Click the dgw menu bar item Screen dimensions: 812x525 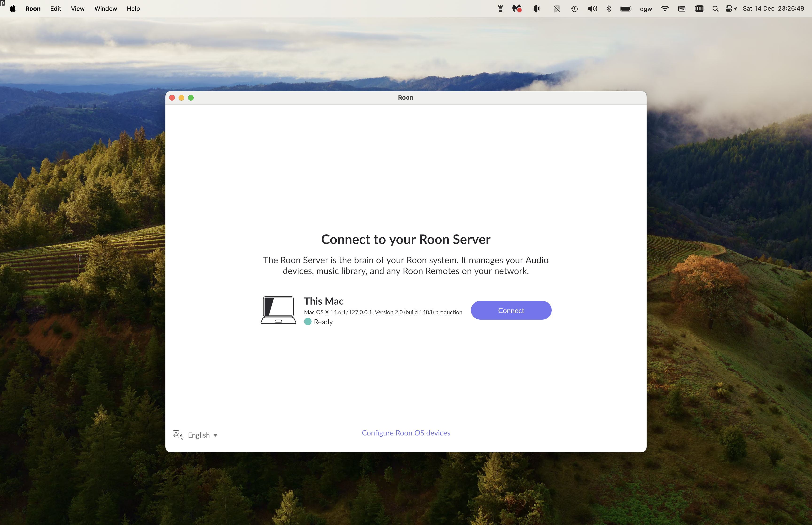[x=646, y=9]
